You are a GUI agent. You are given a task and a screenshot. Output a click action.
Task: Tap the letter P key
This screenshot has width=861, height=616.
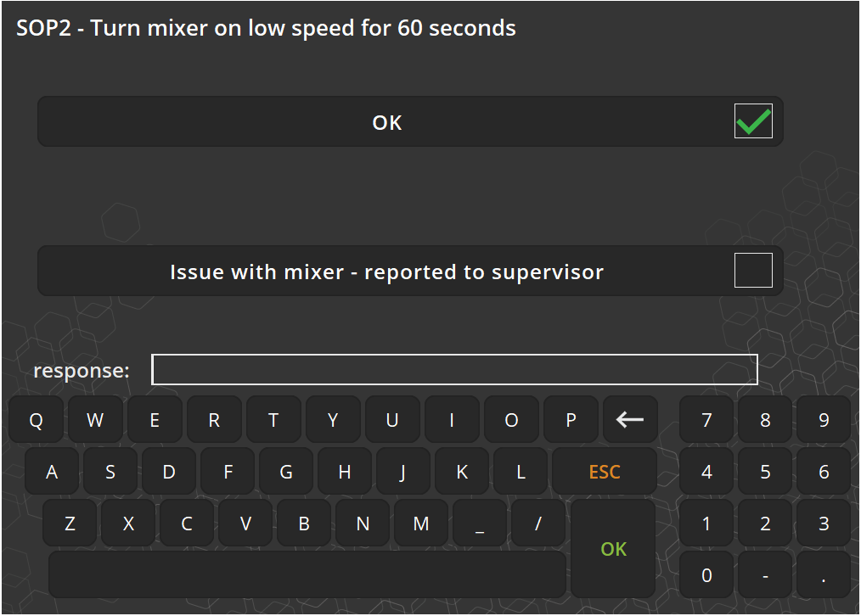571,420
